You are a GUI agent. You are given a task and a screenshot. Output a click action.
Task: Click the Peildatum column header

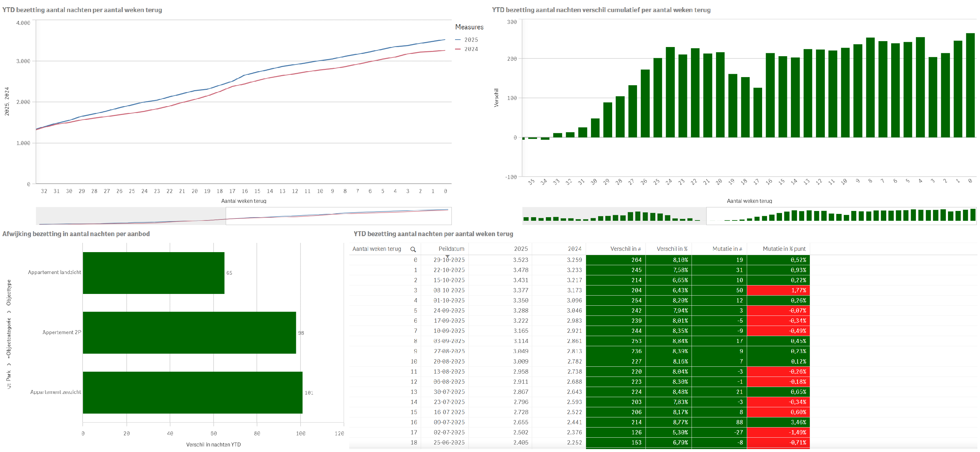click(451, 249)
